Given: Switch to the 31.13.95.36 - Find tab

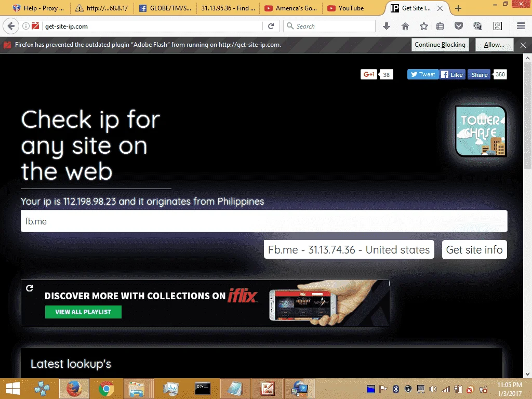Looking at the screenshot, I should 228,8.
